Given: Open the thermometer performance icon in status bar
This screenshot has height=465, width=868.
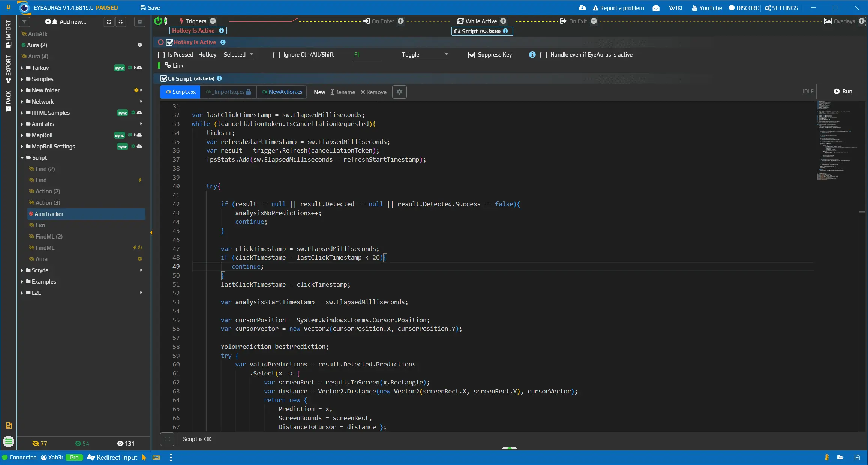Looking at the screenshot, I should coord(826,457).
